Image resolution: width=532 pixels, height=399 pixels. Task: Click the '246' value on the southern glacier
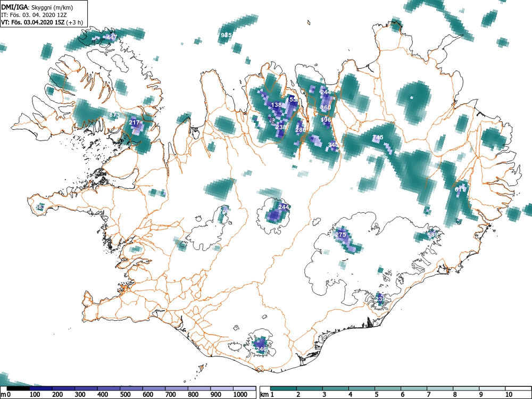(261, 349)
